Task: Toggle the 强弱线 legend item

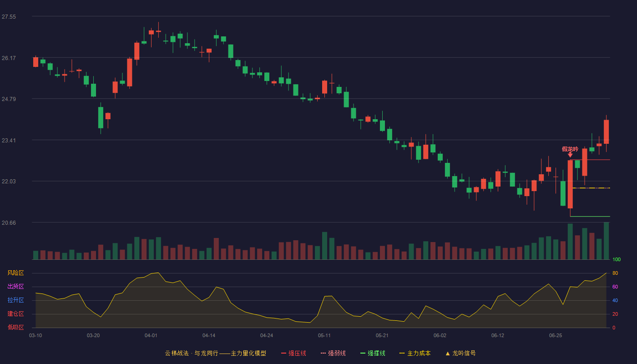Action: (333, 353)
